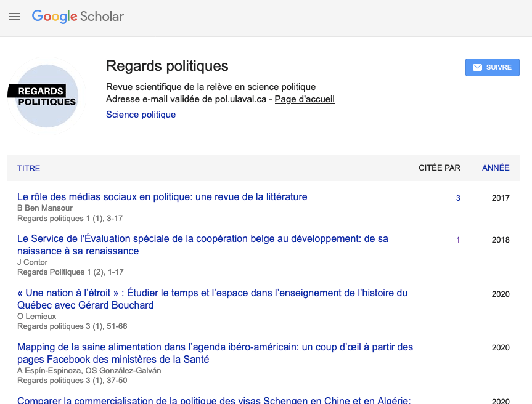
Task: Open the Page d'accueil link
Action: 305,99
